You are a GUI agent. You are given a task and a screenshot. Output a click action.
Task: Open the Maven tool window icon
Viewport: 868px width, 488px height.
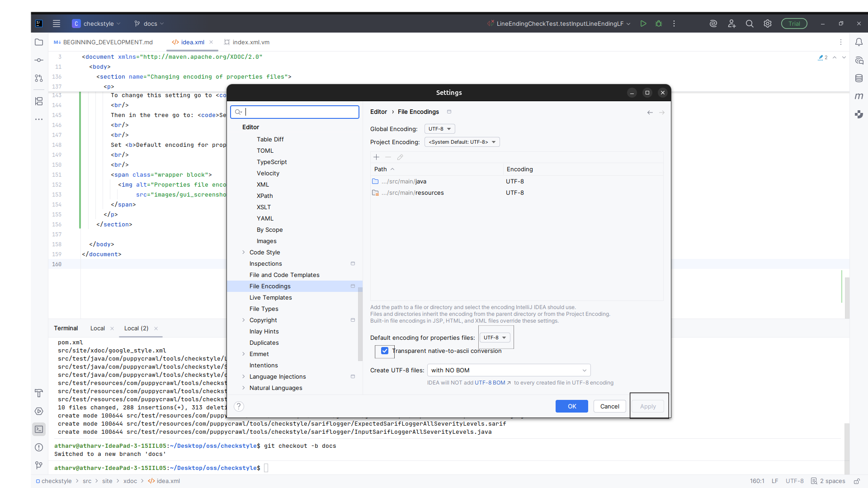click(859, 96)
